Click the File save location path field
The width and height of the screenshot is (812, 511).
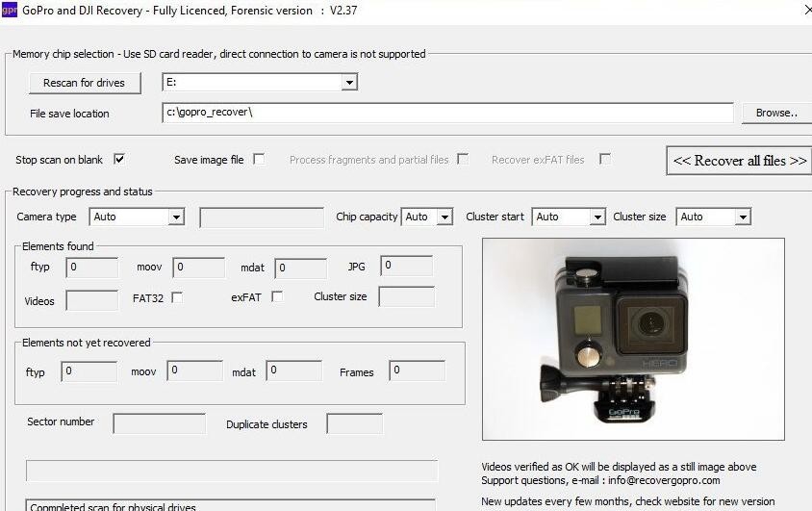[448, 113]
